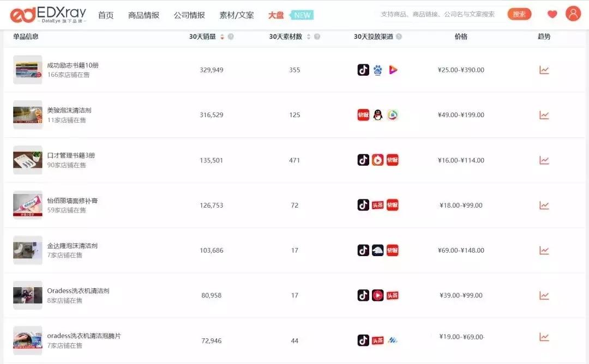Image resolution: width=589 pixels, height=364 pixels.
Task: Open thumbnail of 怡佰丽墙面修补膏
Action: pos(28,205)
